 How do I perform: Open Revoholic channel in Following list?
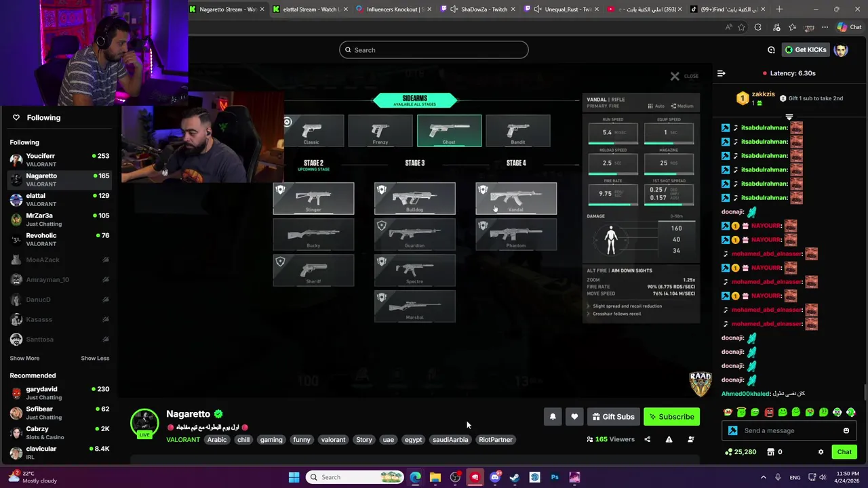(x=60, y=239)
